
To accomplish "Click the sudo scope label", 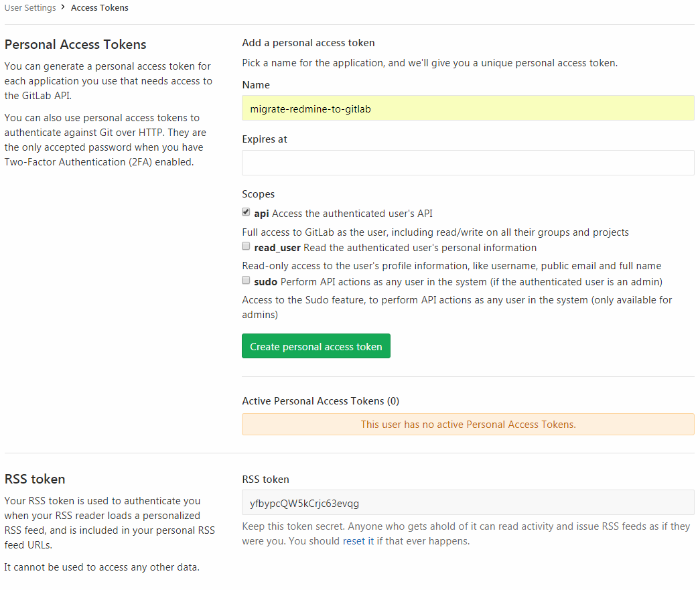I will click(267, 281).
